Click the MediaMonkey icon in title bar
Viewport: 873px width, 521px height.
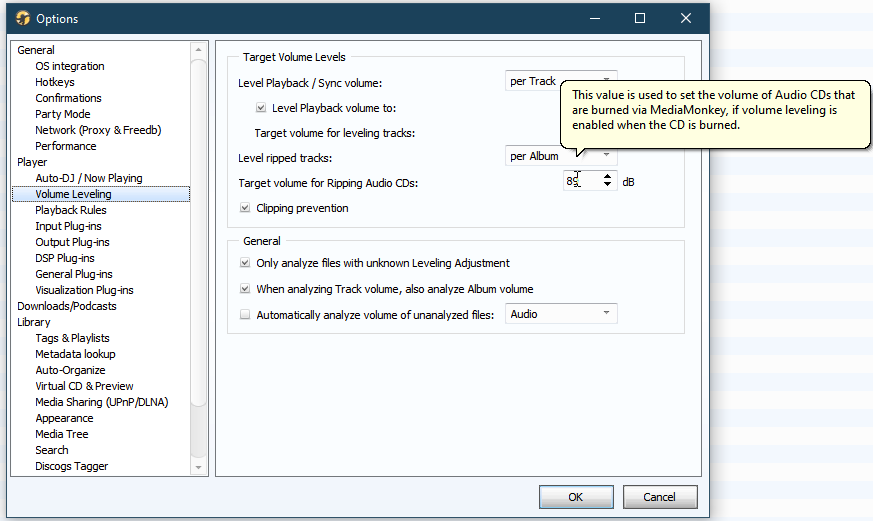point(22,18)
